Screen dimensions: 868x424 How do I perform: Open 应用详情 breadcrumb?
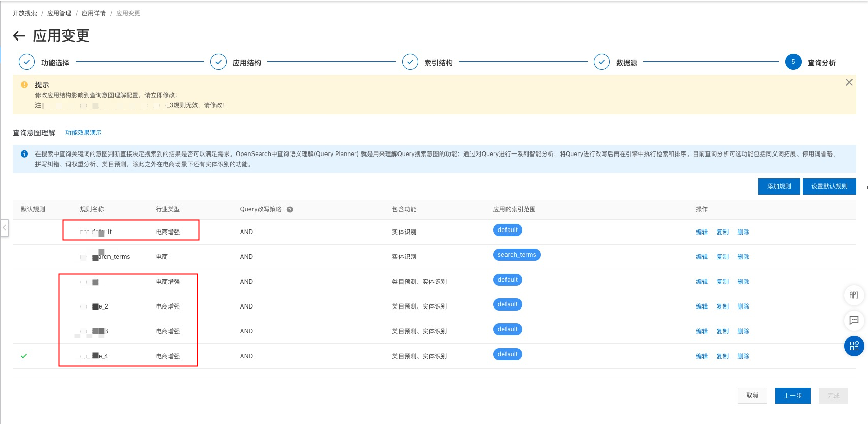click(x=94, y=13)
